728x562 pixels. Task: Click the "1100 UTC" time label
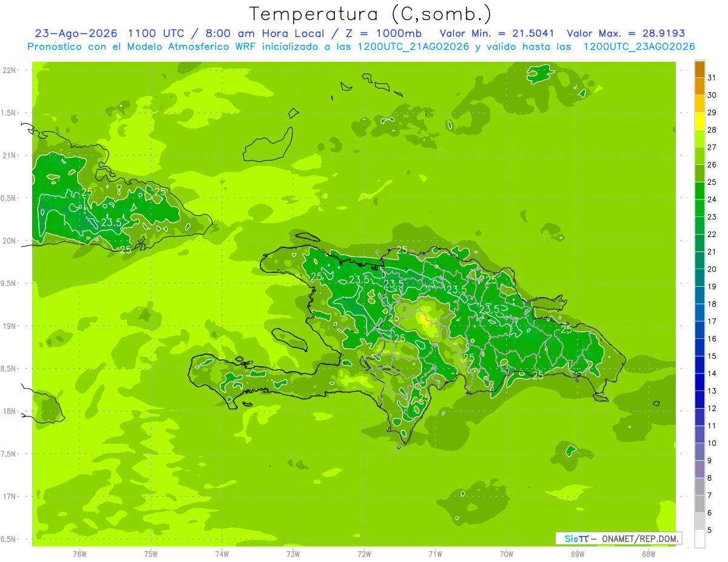pyautogui.click(x=157, y=33)
